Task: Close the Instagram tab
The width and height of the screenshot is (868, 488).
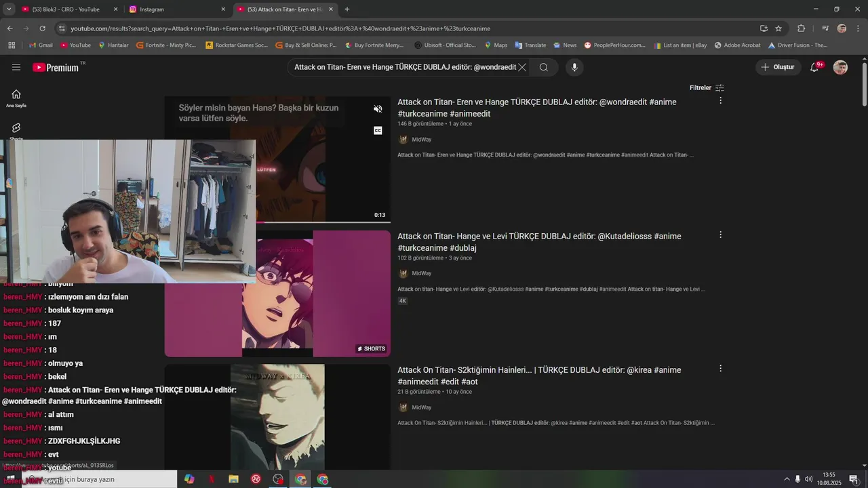Action: 223,9
